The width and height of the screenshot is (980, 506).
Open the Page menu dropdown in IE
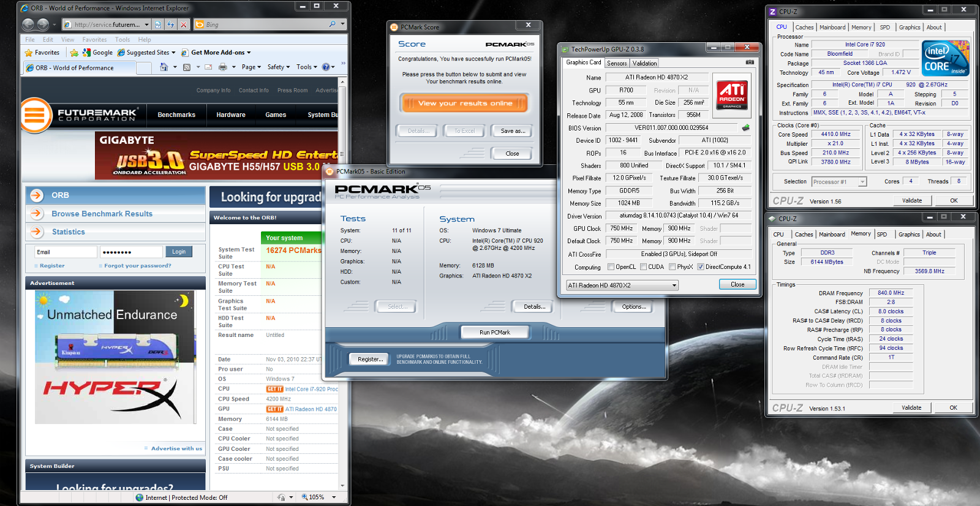251,67
